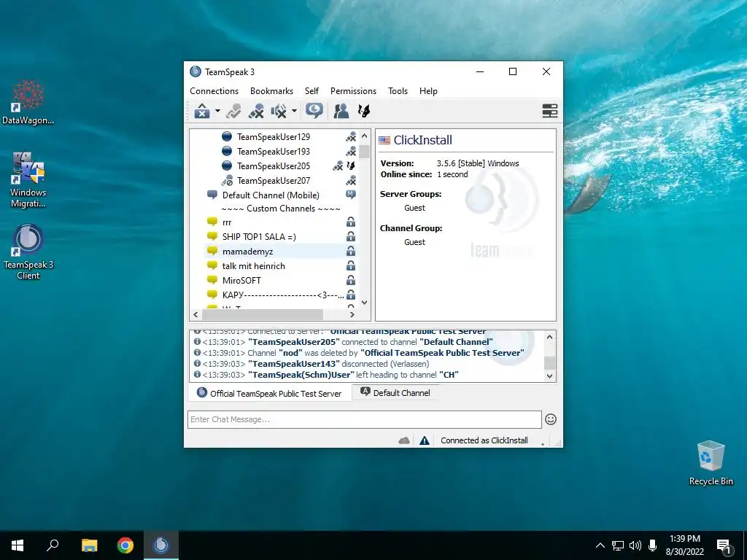
Task: Select the MiroSOFT channel
Action: tap(241, 281)
